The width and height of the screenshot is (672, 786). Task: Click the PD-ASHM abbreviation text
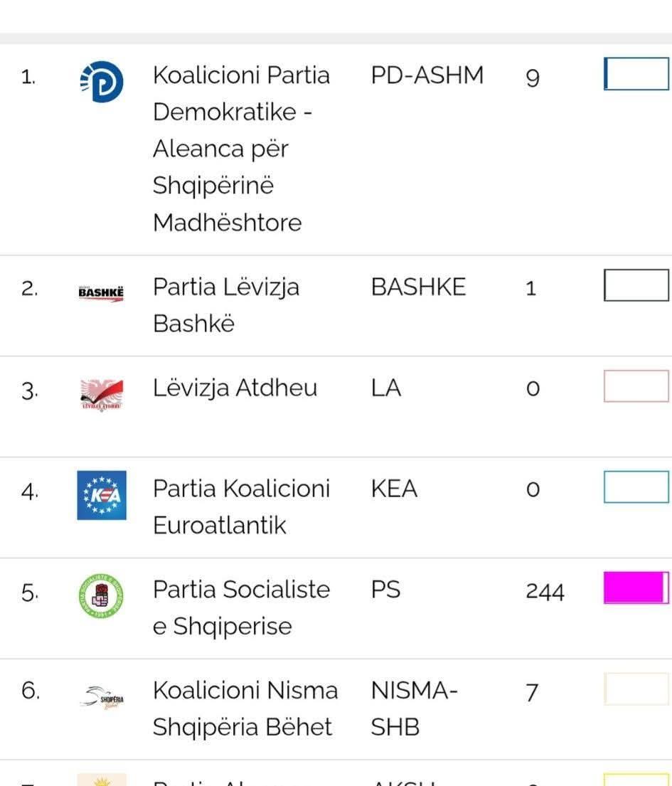tap(427, 75)
